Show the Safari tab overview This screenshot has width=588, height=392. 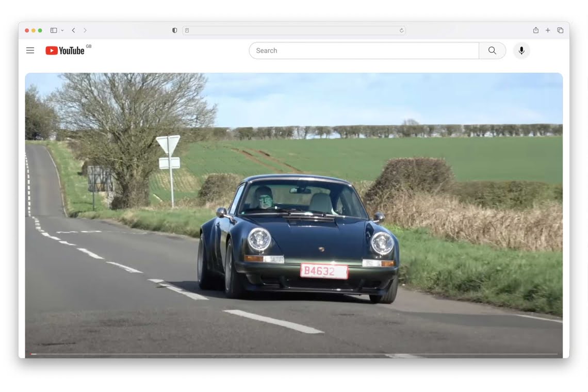pos(560,30)
